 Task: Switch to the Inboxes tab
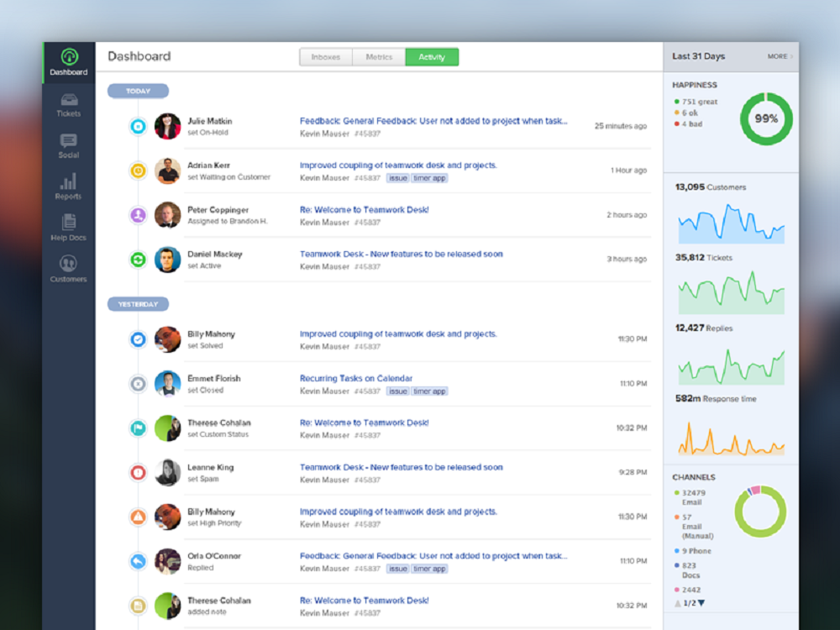click(325, 56)
